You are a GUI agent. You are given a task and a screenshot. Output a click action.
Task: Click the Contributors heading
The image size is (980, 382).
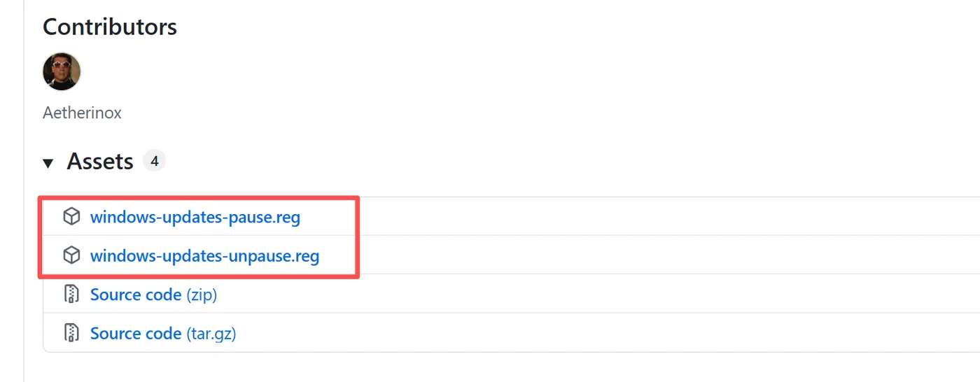pyautogui.click(x=110, y=27)
